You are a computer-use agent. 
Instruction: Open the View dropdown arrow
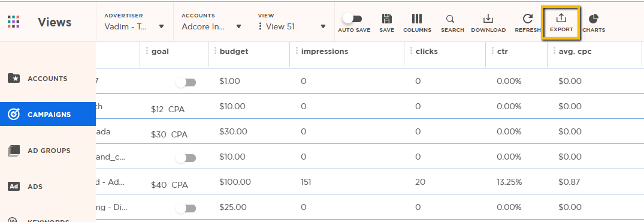(x=323, y=26)
